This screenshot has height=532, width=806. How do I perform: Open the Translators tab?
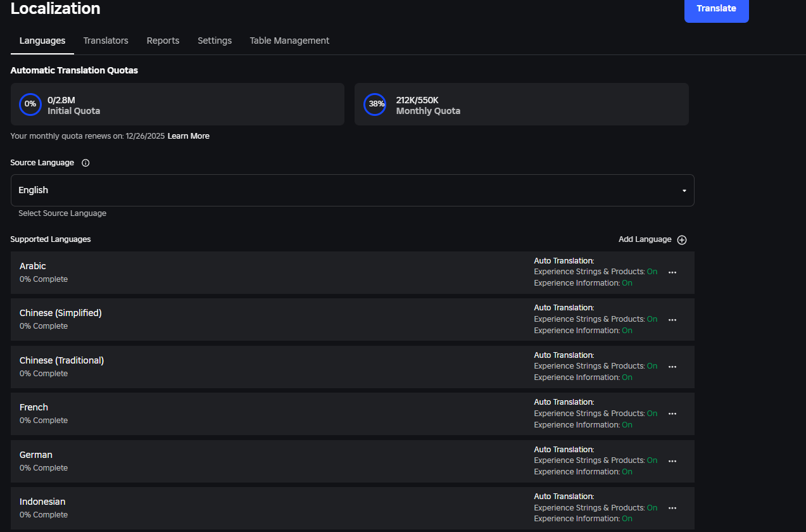coord(106,41)
